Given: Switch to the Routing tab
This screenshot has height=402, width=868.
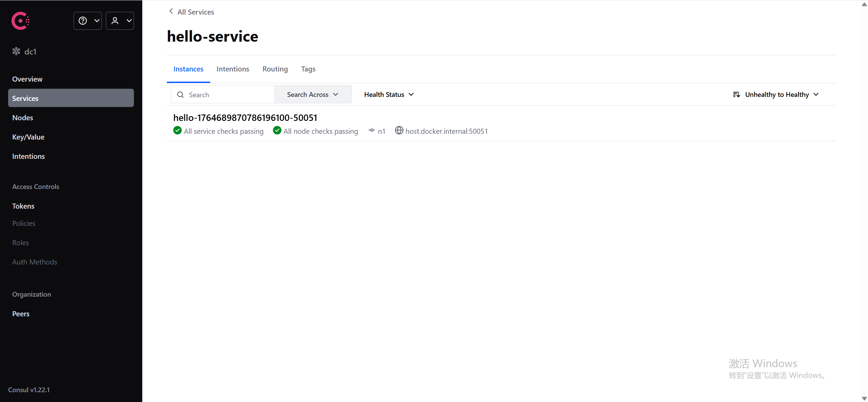Looking at the screenshot, I should [x=275, y=69].
